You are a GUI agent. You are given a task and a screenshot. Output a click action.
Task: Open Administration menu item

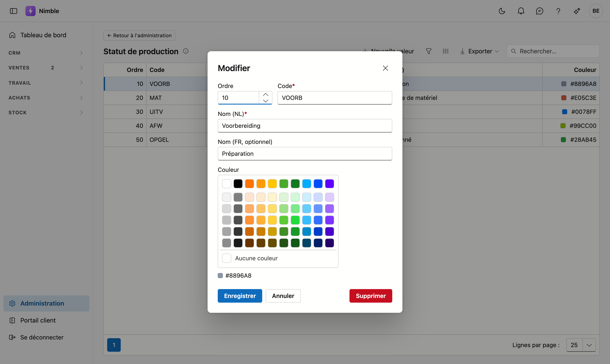pos(46,303)
